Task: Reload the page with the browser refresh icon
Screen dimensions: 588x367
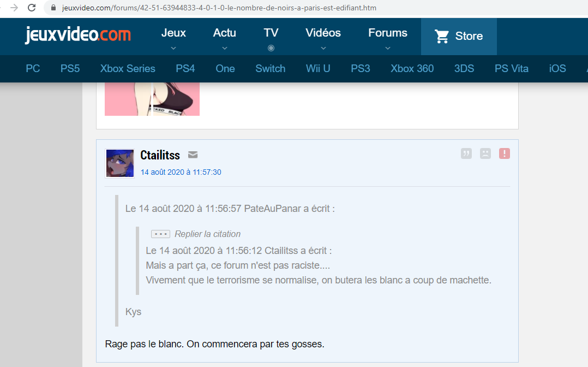Action: (x=32, y=8)
